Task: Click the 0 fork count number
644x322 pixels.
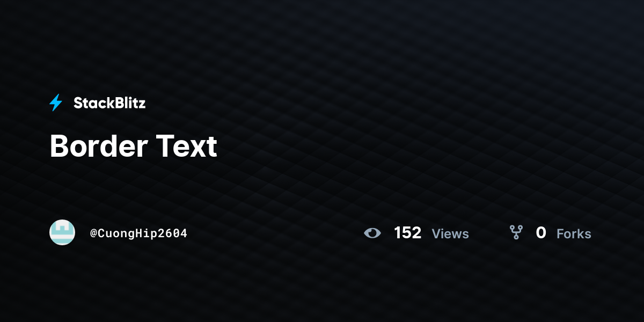Action: pyautogui.click(x=541, y=233)
